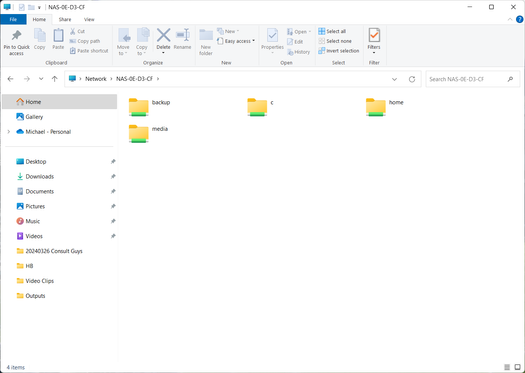Viewport: 525px width, 373px height.
Task: Click the Delete X icon
Action: click(x=163, y=35)
